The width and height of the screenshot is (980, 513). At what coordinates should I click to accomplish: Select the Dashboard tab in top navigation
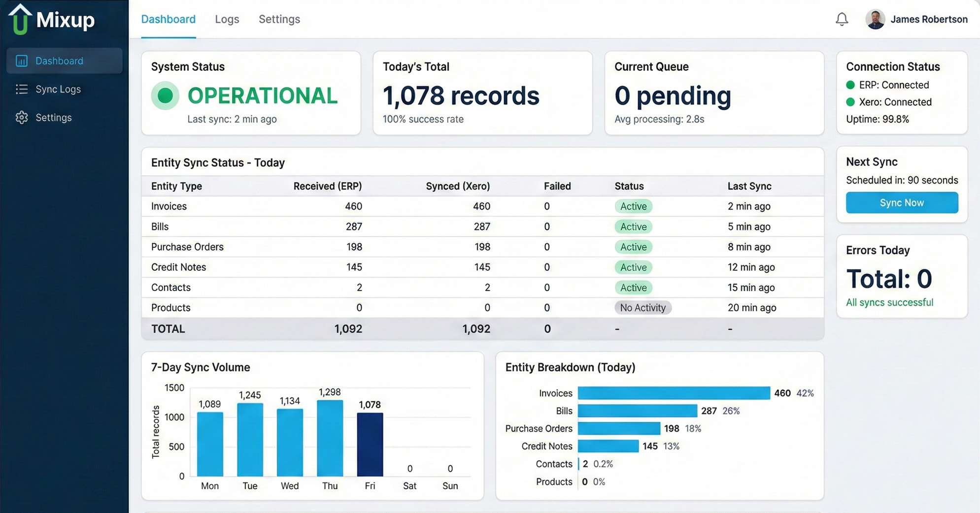(168, 19)
